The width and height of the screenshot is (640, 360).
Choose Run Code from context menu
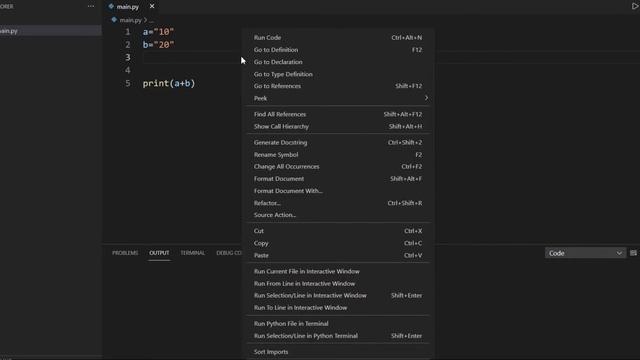(338, 38)
